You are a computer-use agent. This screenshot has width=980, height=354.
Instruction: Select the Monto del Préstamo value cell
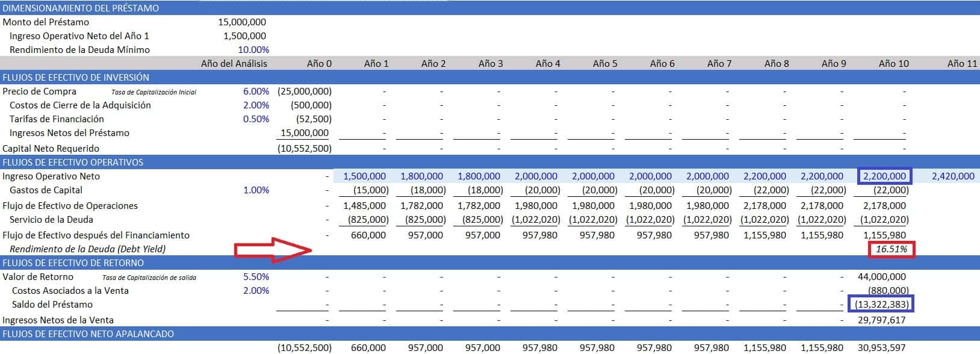coord(242,22)
